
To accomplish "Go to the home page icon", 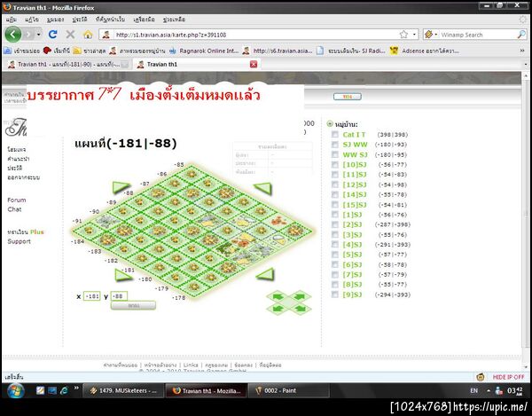I will tap(88, 35).
